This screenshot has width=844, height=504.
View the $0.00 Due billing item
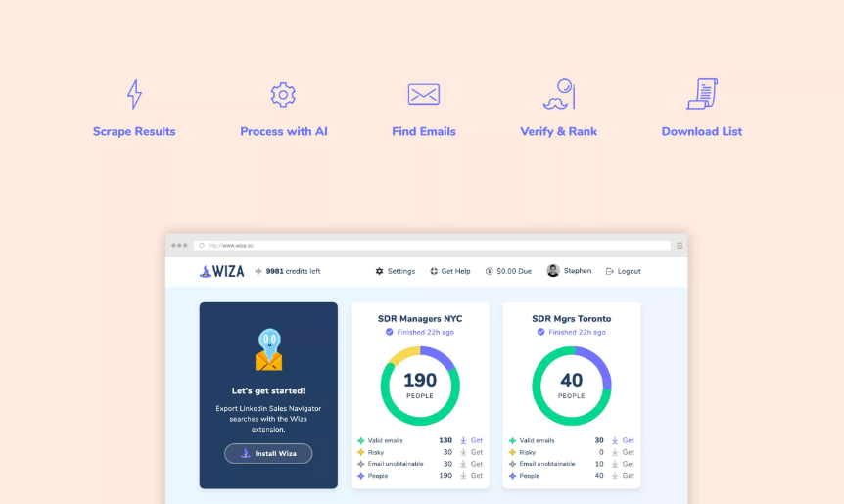point(509,272)
